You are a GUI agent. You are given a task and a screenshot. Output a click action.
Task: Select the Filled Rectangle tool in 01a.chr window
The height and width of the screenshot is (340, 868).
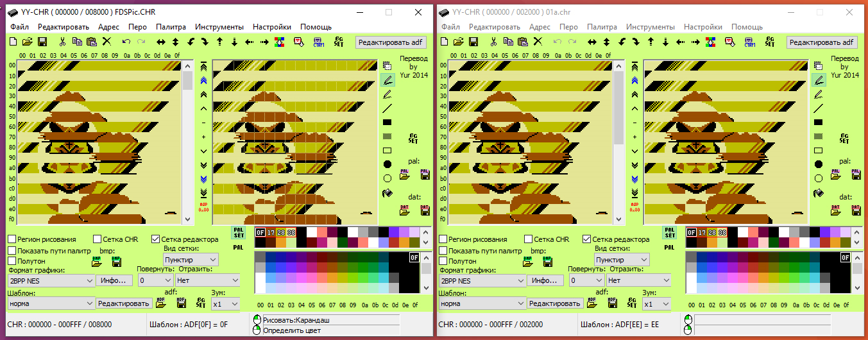pyautogui.click(x=819, y=122)
